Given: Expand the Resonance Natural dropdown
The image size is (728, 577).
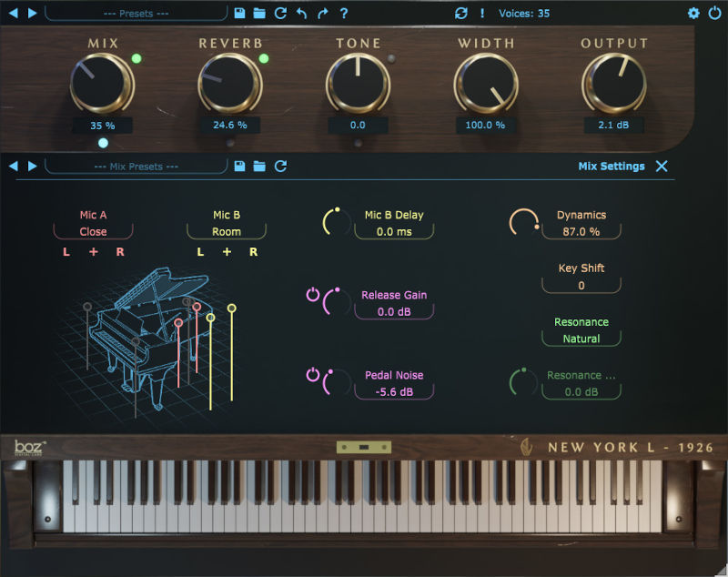Looking at the screenshot, I should tap(581, 339).
